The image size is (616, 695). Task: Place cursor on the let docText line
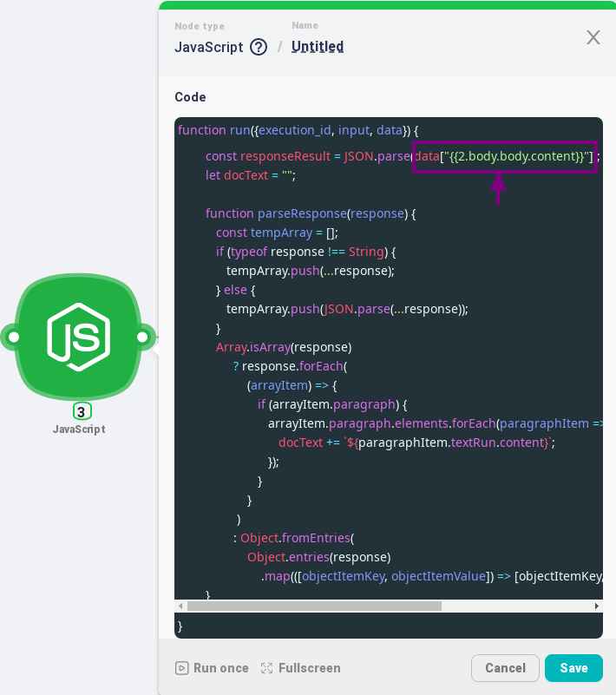(251, 175)
